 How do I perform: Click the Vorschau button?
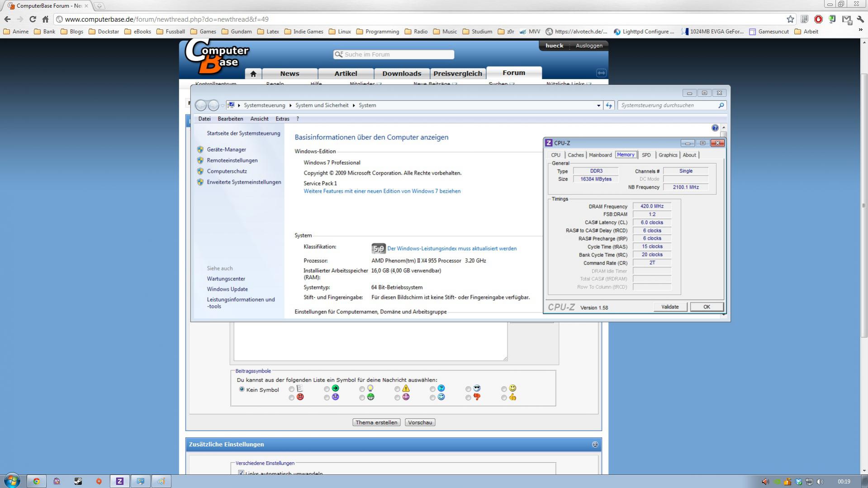click(x=420, y=422)
